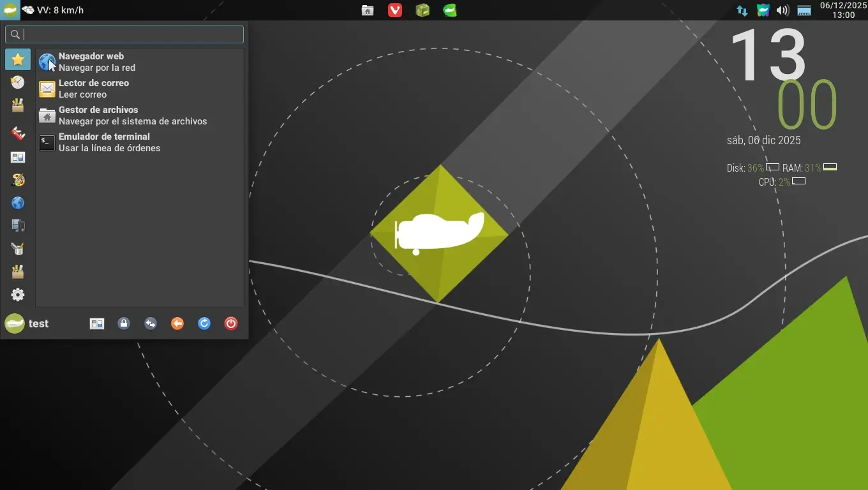
Task: Switch user with the two-arrows button
Action: (151, 323)
